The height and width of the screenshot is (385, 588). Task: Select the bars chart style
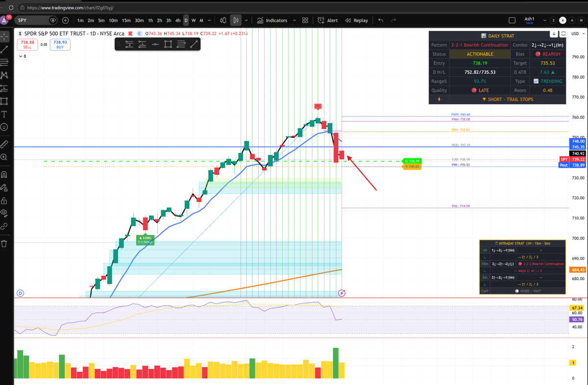point(223,21)
